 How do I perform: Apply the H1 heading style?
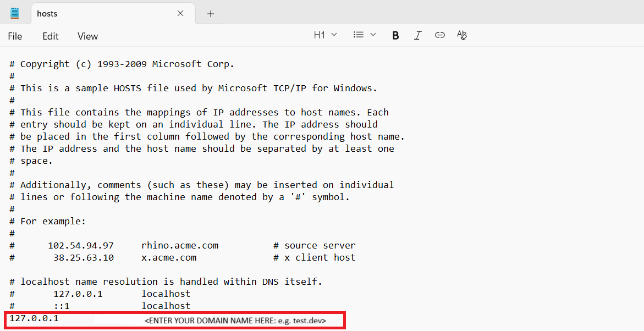tap(320, 34)
